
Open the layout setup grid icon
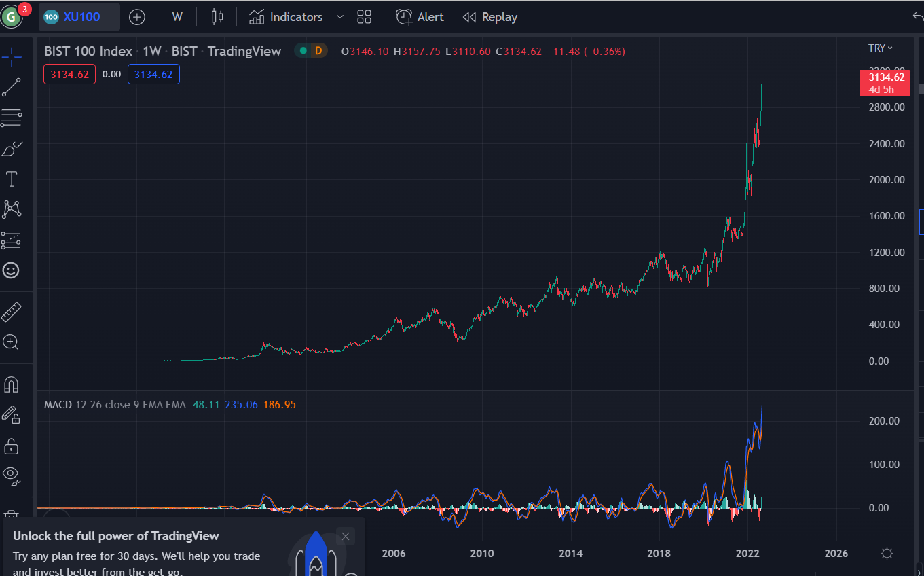[365, 17]
